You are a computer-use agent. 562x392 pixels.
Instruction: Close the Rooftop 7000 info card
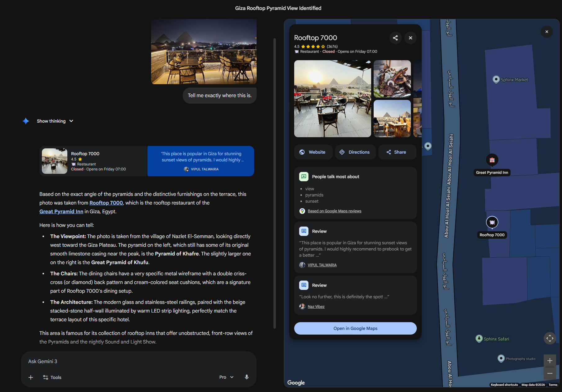tap(410, 38)
